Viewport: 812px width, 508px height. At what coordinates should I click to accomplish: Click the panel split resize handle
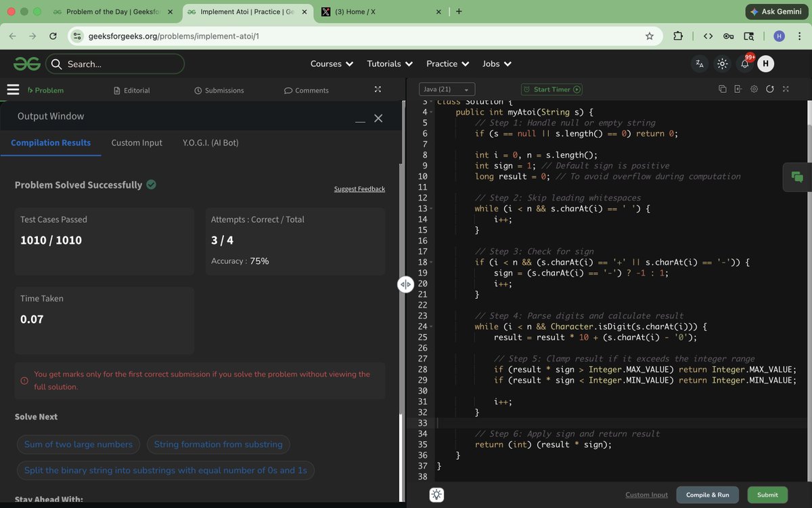[x=405, y=284]
